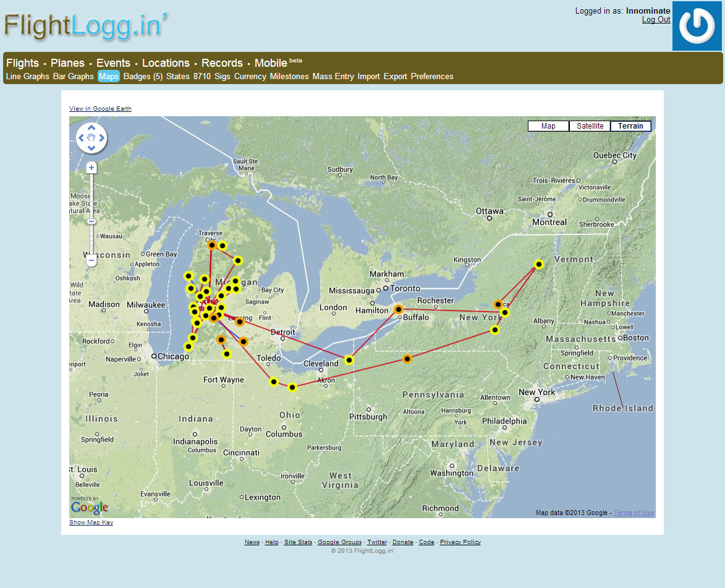The height and width of the screenshot is (588, 725).
Task: Open Badges (5) page
Action: (143, 76)
